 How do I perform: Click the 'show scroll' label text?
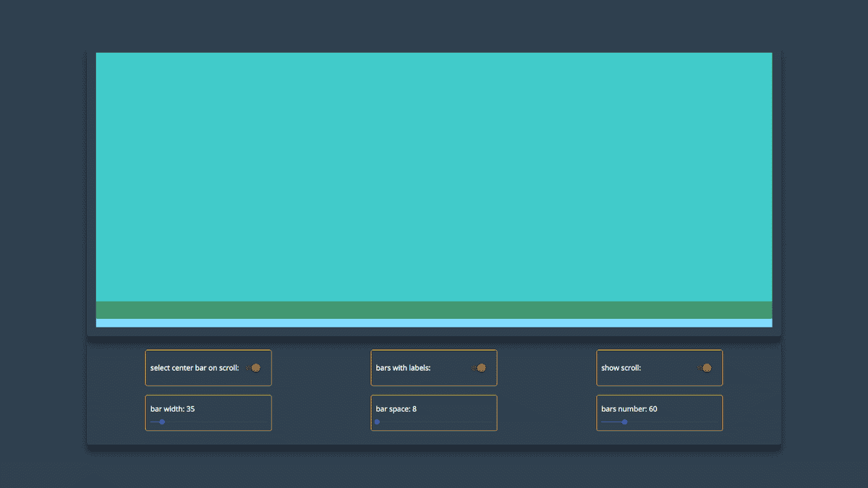tap(621, 367)
